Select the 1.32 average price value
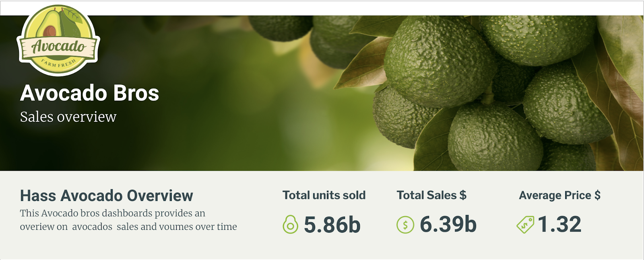This screenshot has height=260, width=644. coord(559,224)
